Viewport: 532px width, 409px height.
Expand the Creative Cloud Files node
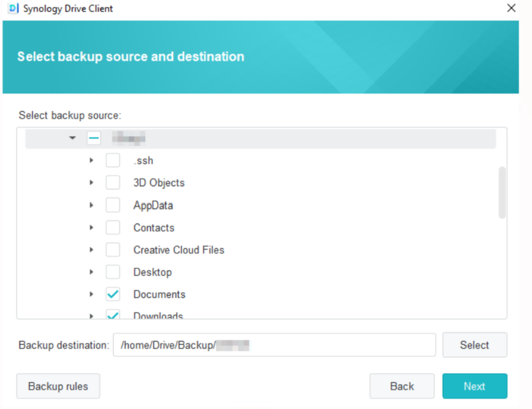pos(92,250)
